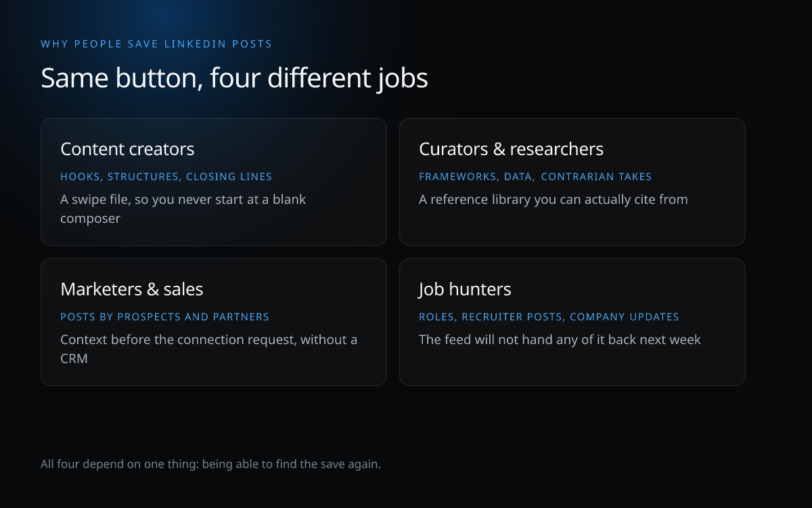Image resolution: width=812 pixels, height=508 pixels.
Task: Select the 'Marketers & sales' card title
Action: pos(132,289)
